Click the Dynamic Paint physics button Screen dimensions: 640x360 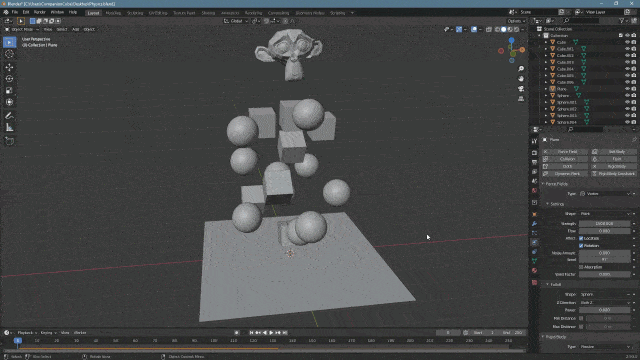click(565, 174)
